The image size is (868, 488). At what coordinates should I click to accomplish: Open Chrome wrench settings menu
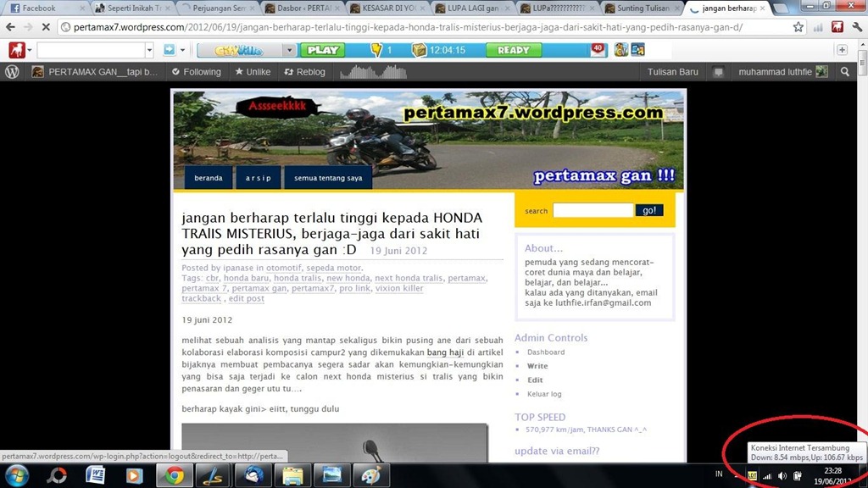pos(856,27)
